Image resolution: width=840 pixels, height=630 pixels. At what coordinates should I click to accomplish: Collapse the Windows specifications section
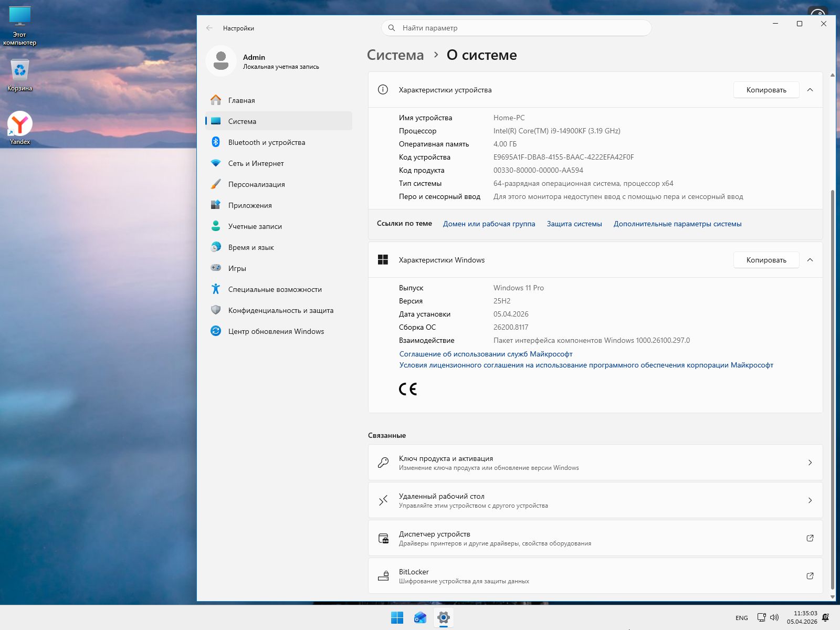click(810, 260)
